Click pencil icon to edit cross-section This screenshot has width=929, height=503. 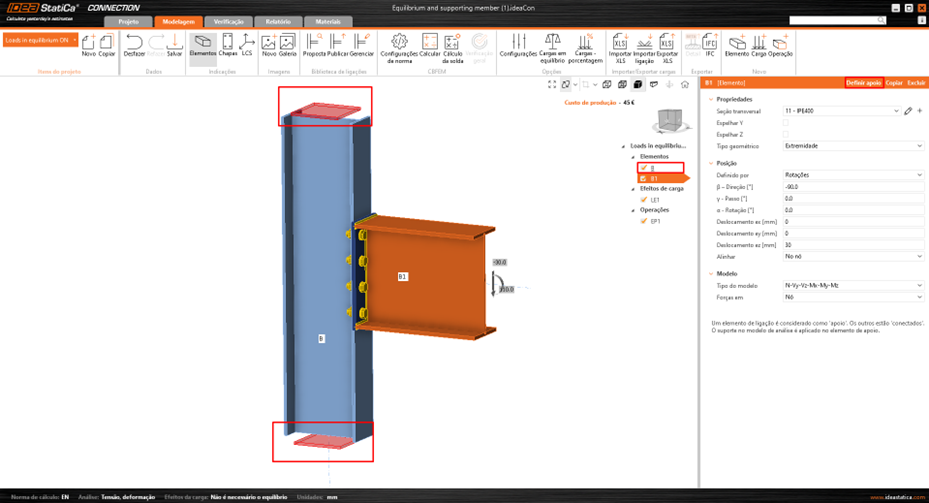tap(908, 111)
